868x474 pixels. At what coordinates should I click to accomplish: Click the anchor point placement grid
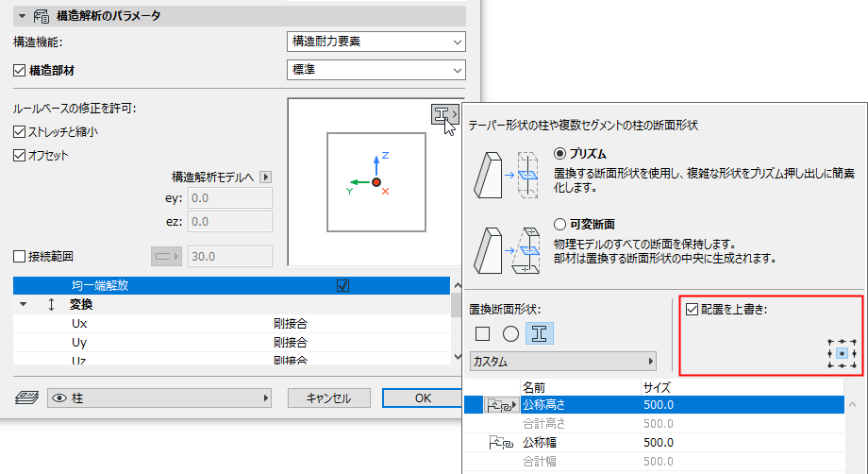tap(842, 353)
